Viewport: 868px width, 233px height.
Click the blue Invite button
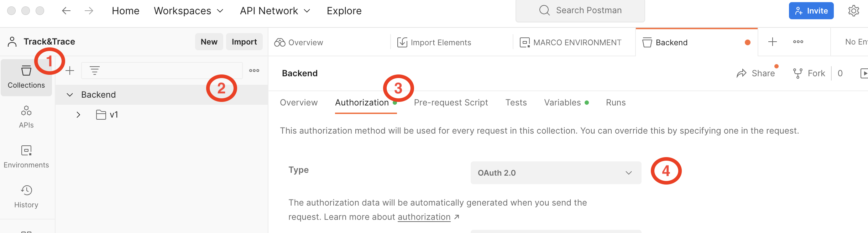click(x=811, y=11)
